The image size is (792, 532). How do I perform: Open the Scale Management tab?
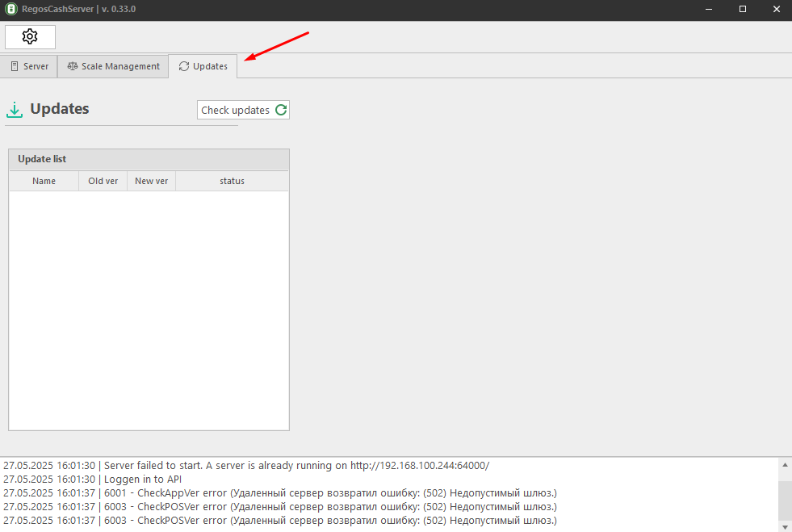[113, 66]
